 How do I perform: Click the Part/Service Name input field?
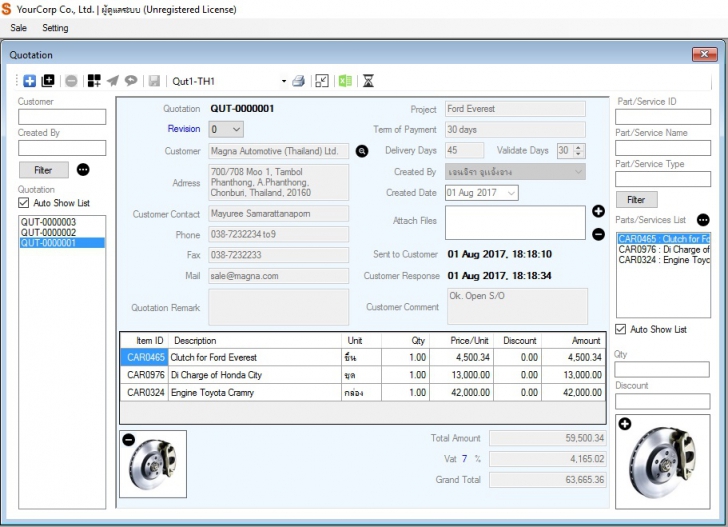(x=662, y=148)
